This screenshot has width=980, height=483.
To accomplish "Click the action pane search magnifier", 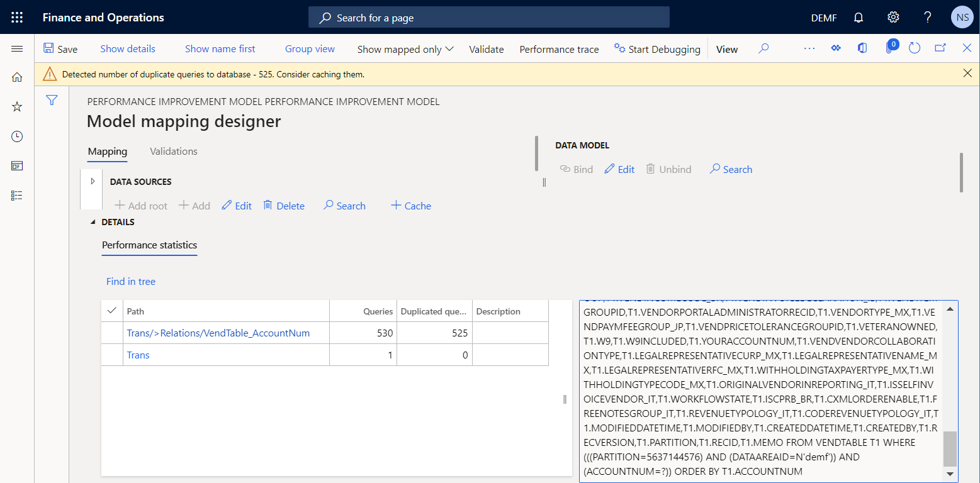I will pos(763,48).
